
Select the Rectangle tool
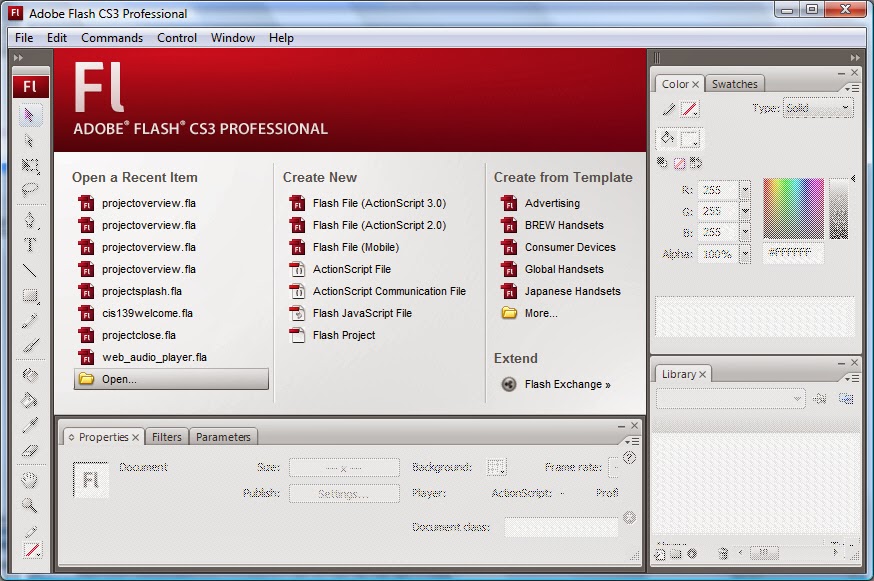[x=30, y=296]
